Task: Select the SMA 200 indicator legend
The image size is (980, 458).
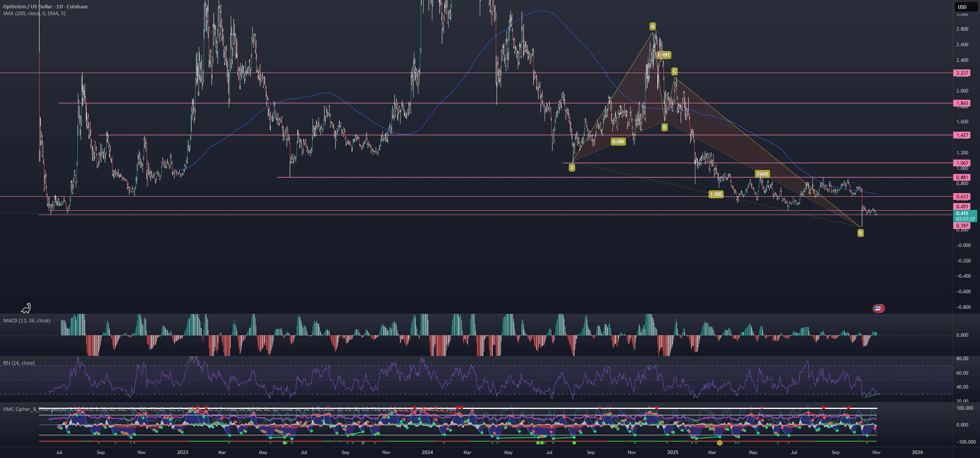Action: click(x=34, y=14)
